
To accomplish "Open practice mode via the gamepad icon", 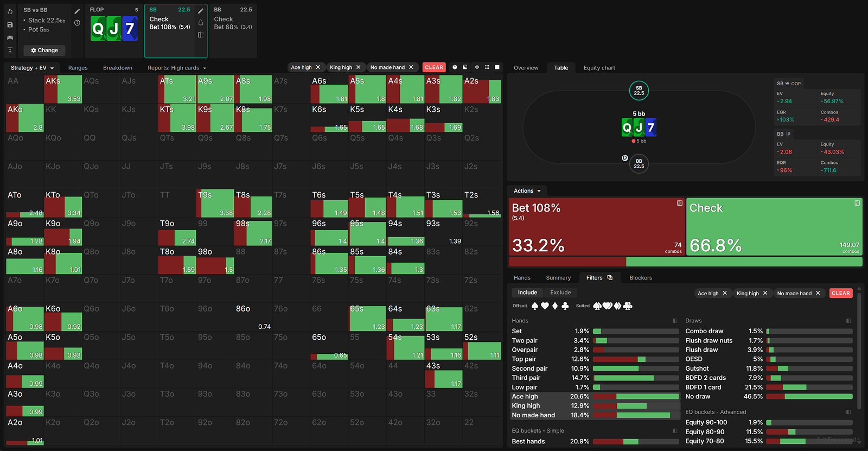I will click(x=10, y=37).
